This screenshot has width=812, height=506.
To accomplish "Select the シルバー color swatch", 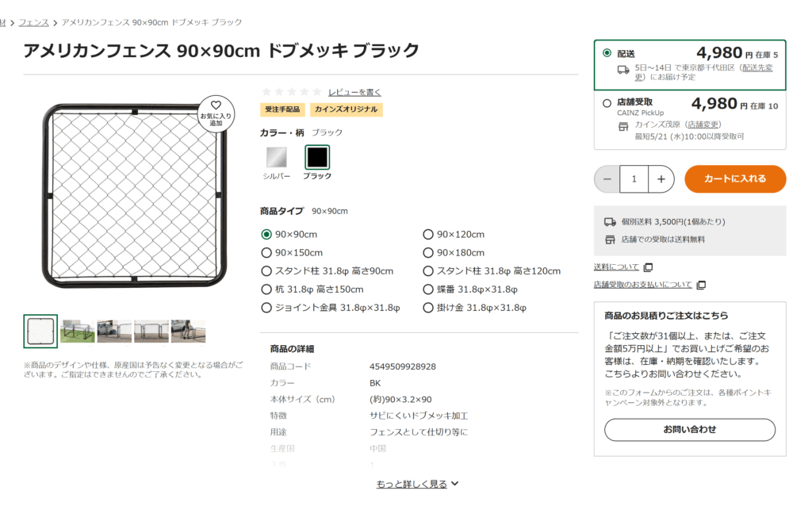I will pyautogui.click(x=277, y=157).
